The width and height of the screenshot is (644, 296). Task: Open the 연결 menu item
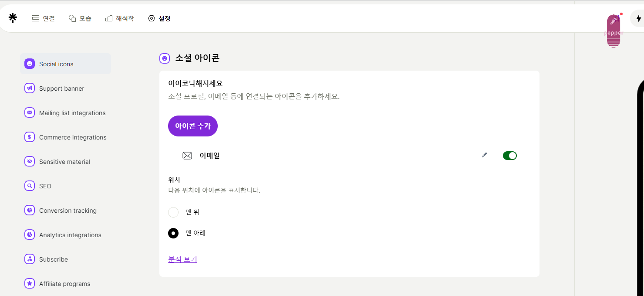43,18
